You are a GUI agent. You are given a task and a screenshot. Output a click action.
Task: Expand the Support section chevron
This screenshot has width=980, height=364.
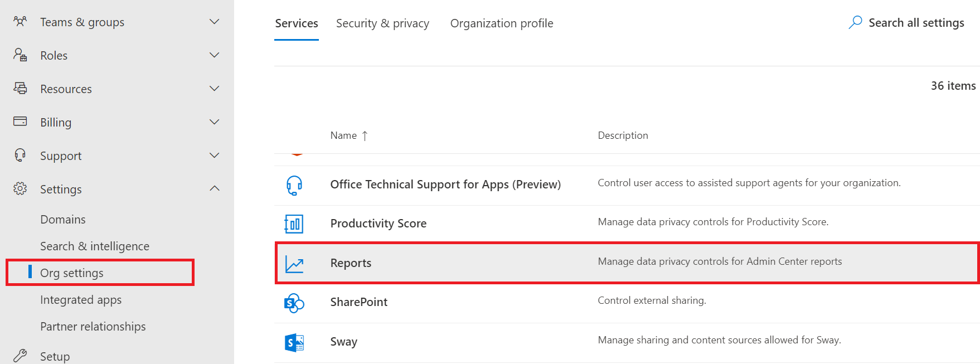tap(214, 156)
